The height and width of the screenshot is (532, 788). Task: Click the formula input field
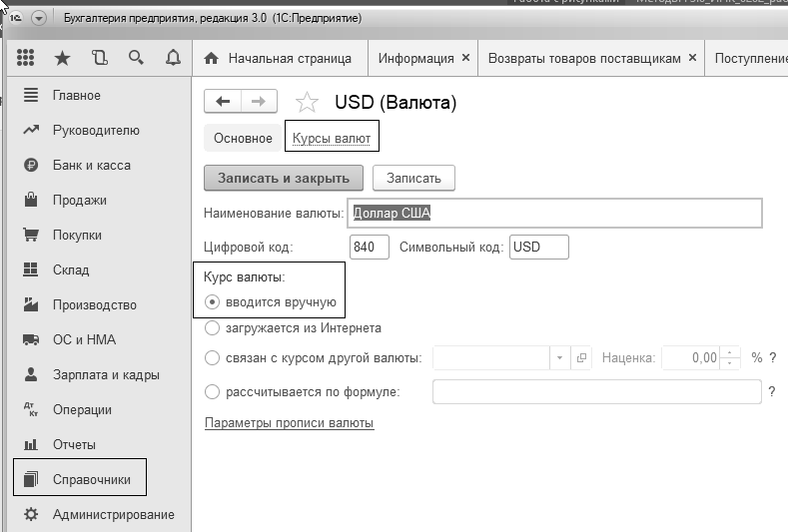pos(597,391)
